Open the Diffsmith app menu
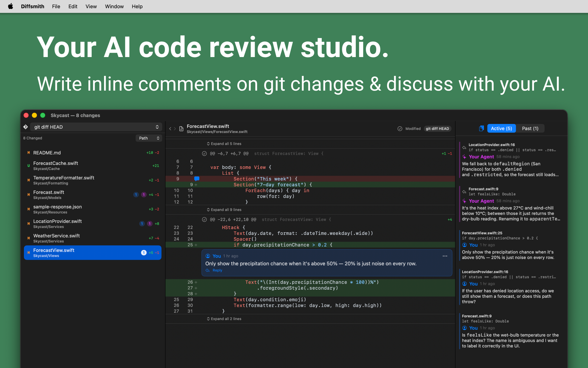 33,6
